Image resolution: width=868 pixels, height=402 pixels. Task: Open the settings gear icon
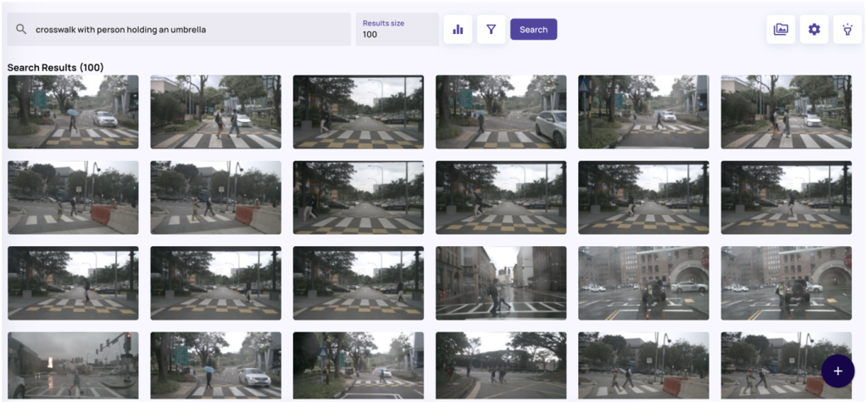tap(814, 30)
